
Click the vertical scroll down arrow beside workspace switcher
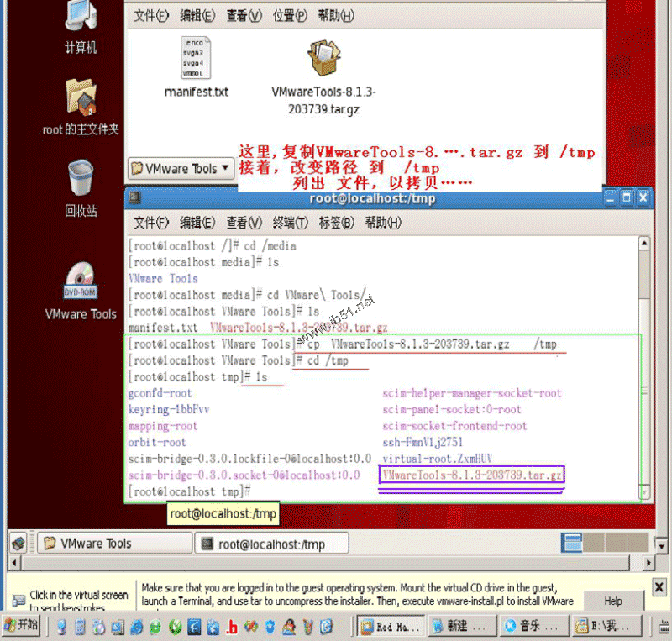coord(661,546)
